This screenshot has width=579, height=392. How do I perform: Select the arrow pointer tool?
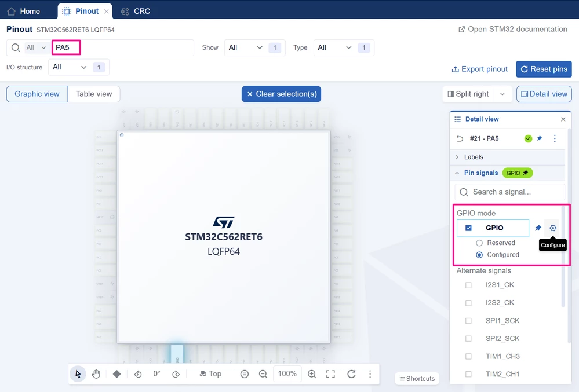coord(78,374)
